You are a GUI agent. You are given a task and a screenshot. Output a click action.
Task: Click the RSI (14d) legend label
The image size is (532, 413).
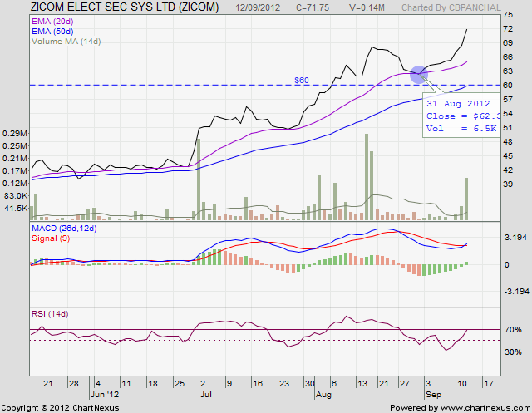coord(50,314)
